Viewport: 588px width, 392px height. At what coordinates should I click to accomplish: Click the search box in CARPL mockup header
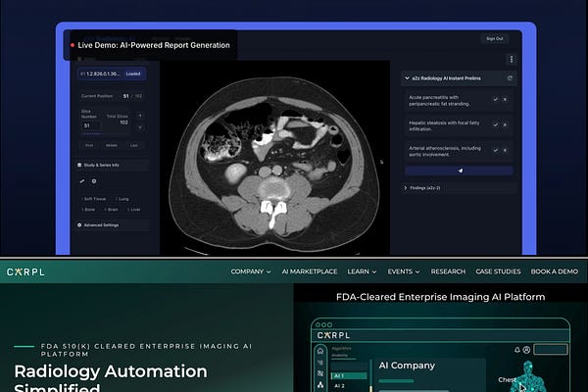click(551, 350)
